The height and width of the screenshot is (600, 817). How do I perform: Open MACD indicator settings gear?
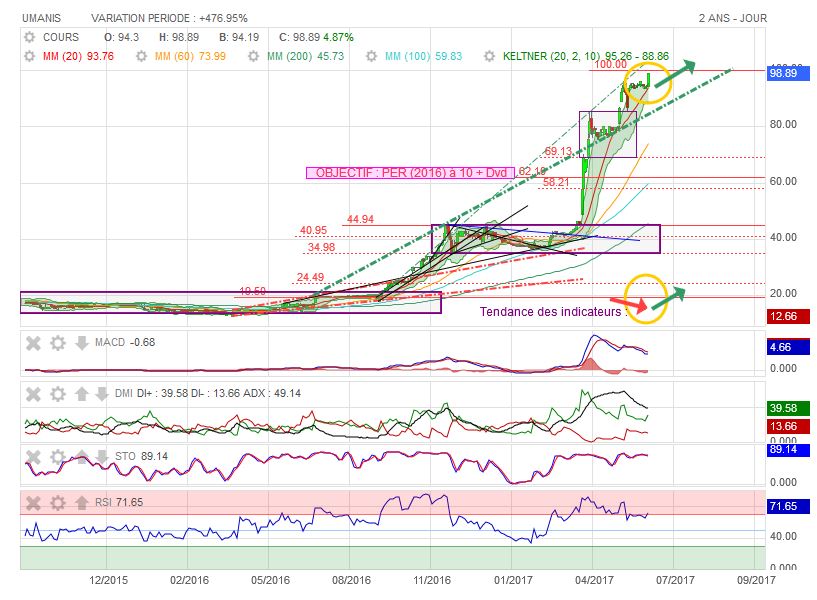(x=58, y=343)
